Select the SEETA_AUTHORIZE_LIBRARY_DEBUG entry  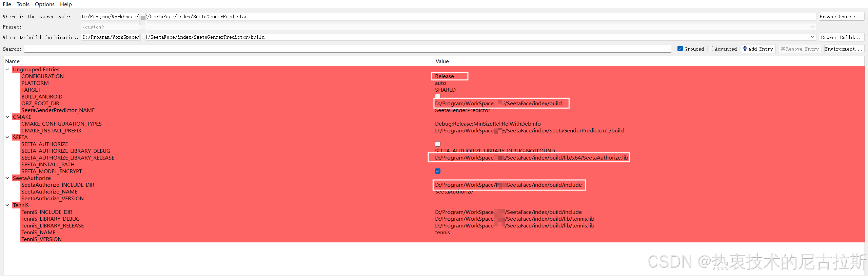tap(66, 151)
